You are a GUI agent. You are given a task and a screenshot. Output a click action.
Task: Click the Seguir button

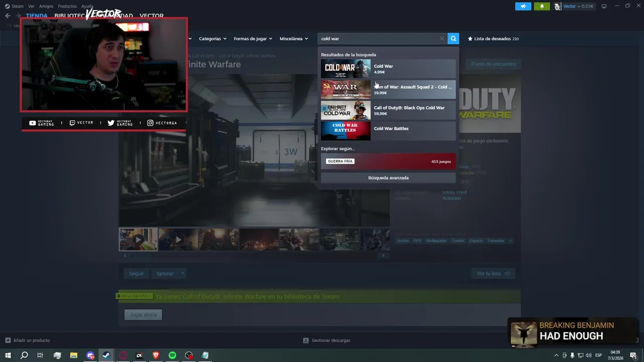[x=136, y=274]
